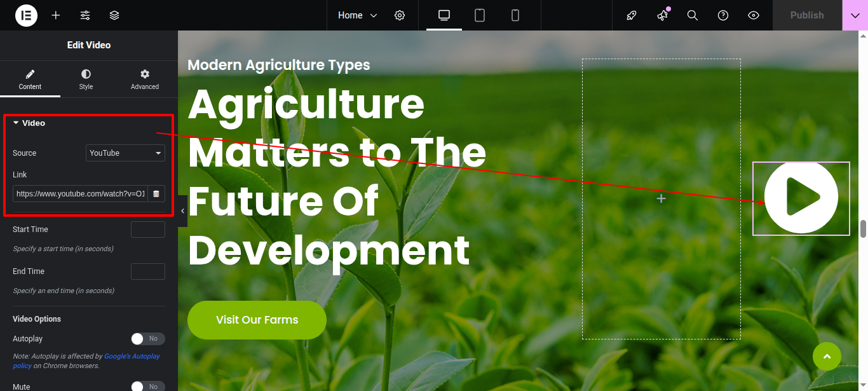Open the Help question icon

(x=723, y=15)
